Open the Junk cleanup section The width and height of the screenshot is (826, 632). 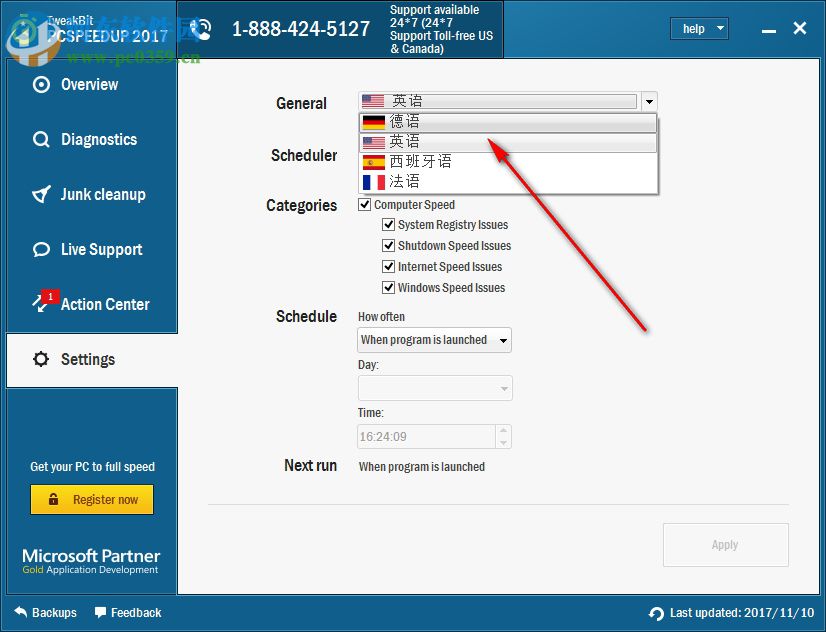tap(92, 194)
